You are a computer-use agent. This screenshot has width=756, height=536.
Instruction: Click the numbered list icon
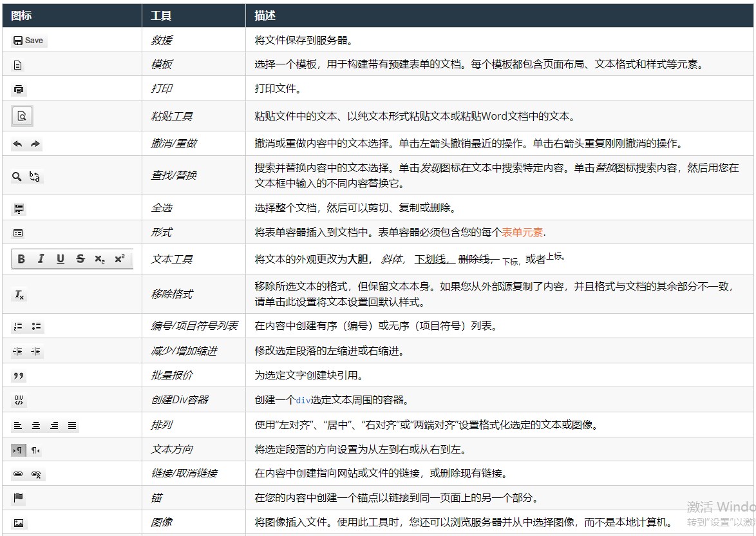pos(18,326)
